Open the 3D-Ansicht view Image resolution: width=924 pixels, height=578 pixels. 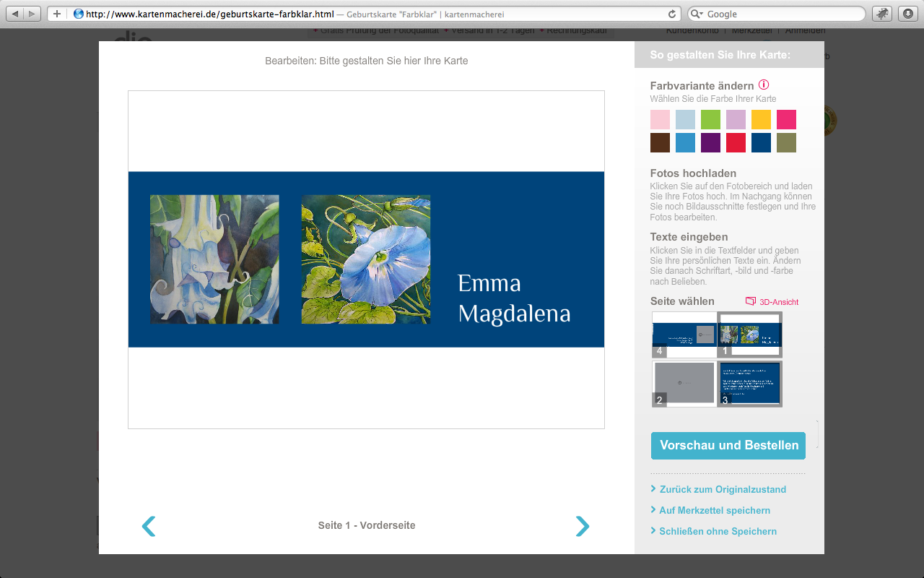(772, 302)
